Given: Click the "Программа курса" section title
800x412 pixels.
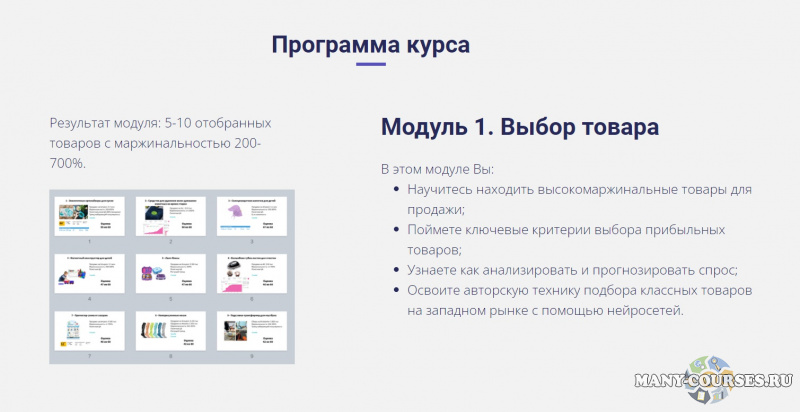Looking at the screenshot, I should pyautogui.click(x=370, y=45).
